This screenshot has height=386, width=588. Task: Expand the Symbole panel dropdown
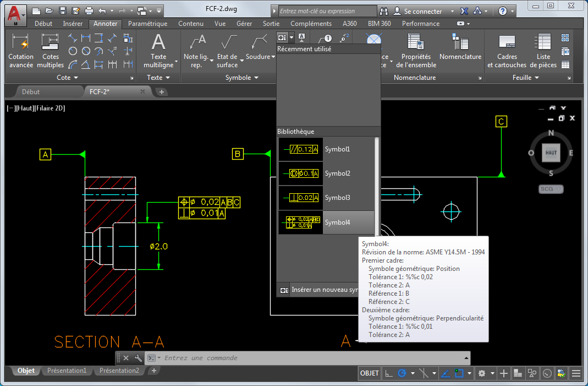pos(242,77)
